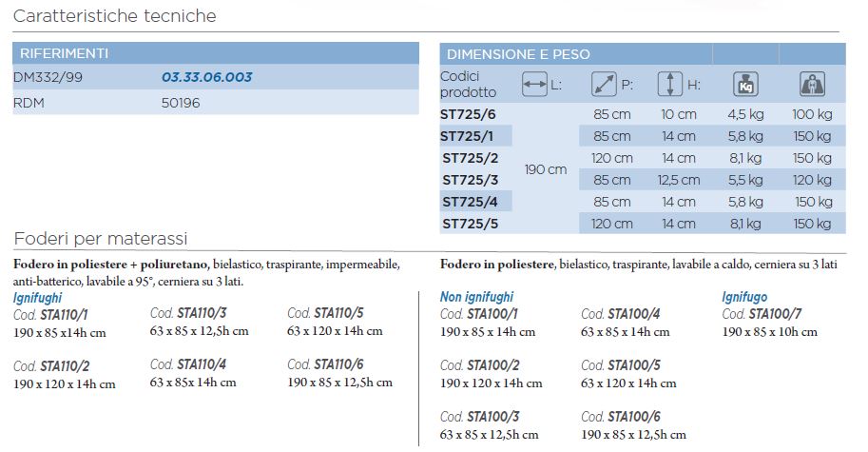Select product code ST725/6 row

(x=643, y=114)
